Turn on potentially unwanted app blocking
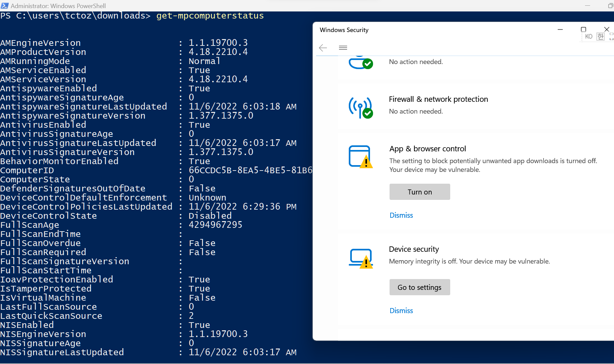The height and width of the screenshot is (364, 614). click(x=420, y=192)
